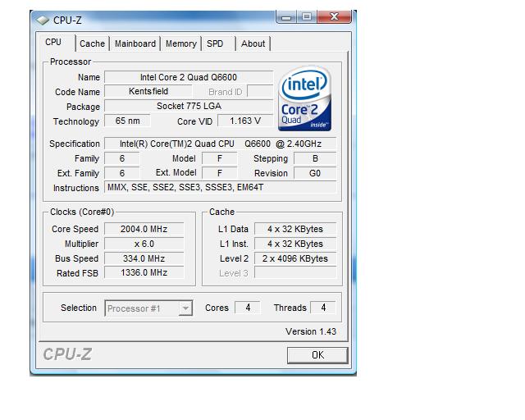This screenshot has width=525, height=420.
Task: Open the Mainboard tab
Action: [135, 43]
